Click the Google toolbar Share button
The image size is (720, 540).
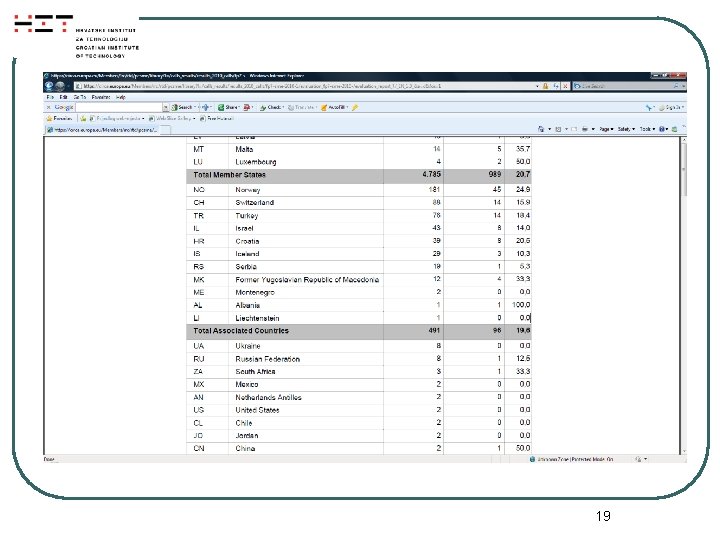tap(228, 107)
